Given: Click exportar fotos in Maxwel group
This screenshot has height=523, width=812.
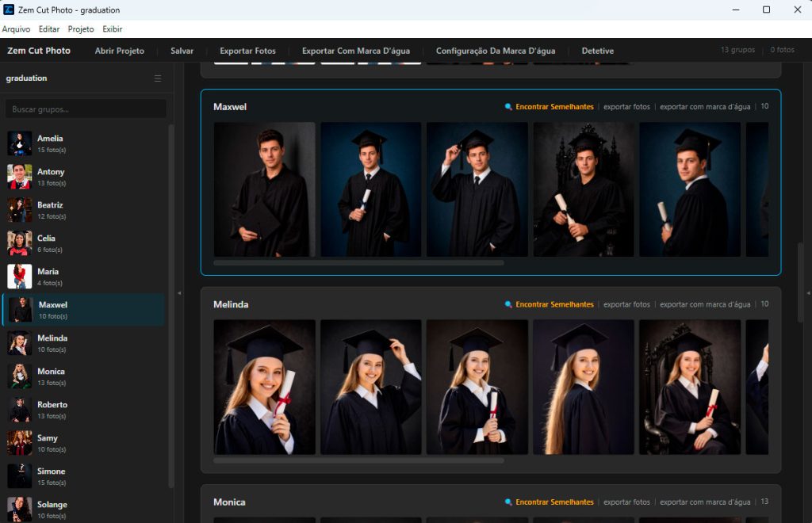Looking at the screenshot, I should click(x=626, y=106).
